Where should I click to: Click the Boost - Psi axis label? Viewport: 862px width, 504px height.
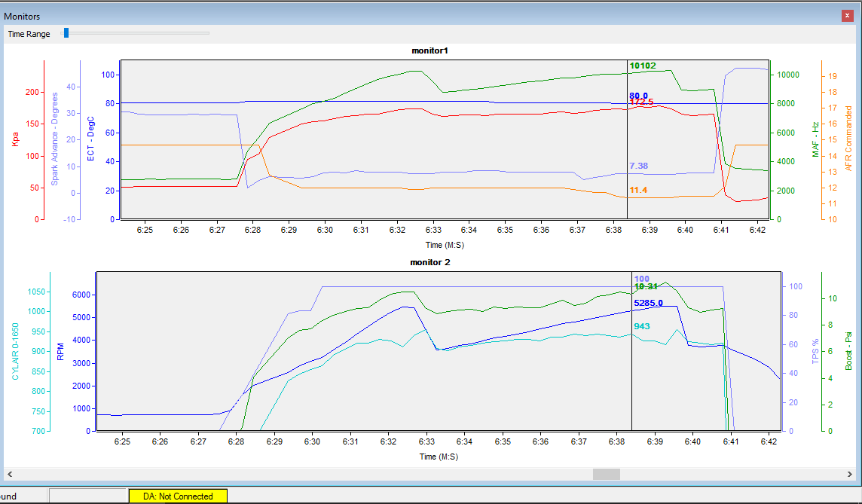(848, 351)
